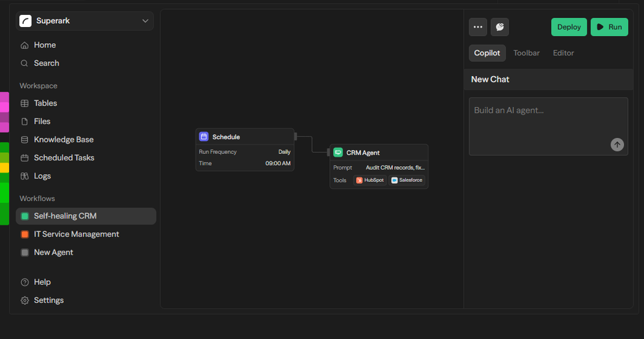Click the Files document icon
The image size is (644, 339).
pos(24,122)
